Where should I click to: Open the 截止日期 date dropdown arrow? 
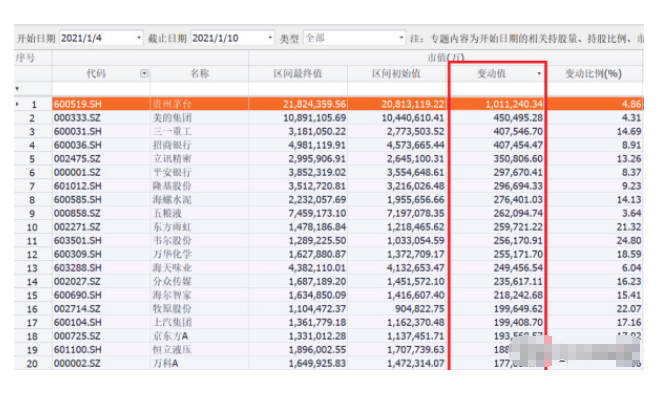[270, 38]
